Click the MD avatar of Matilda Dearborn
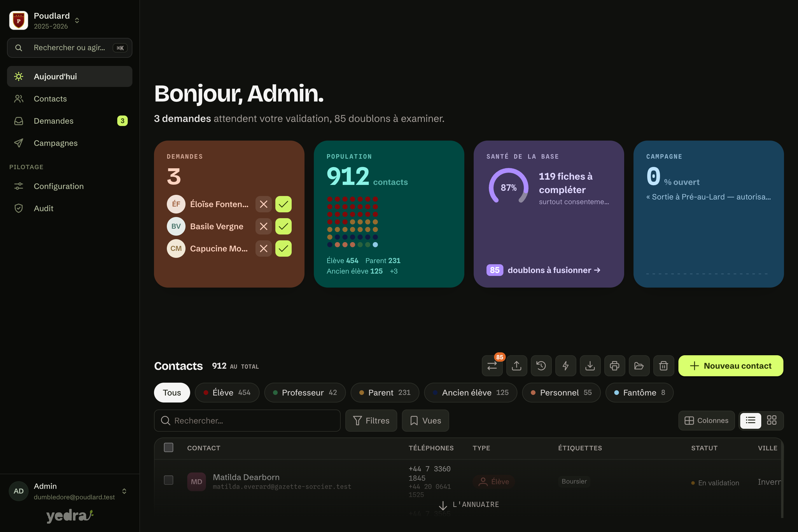 pyautogui.click(x=197, y=482)
